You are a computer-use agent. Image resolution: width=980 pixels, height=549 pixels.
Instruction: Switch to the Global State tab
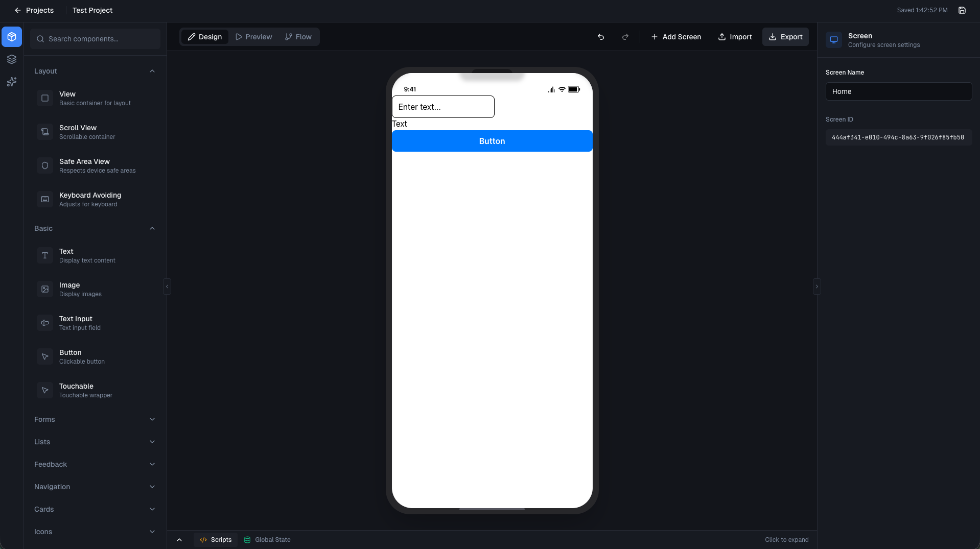point(267,539)
